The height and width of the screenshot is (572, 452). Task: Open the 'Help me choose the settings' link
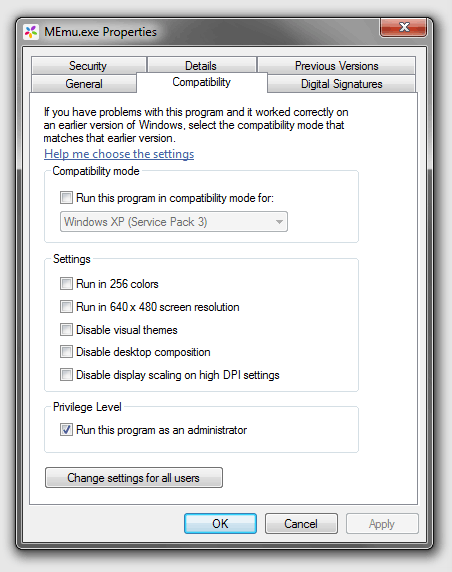pos(119,154)
